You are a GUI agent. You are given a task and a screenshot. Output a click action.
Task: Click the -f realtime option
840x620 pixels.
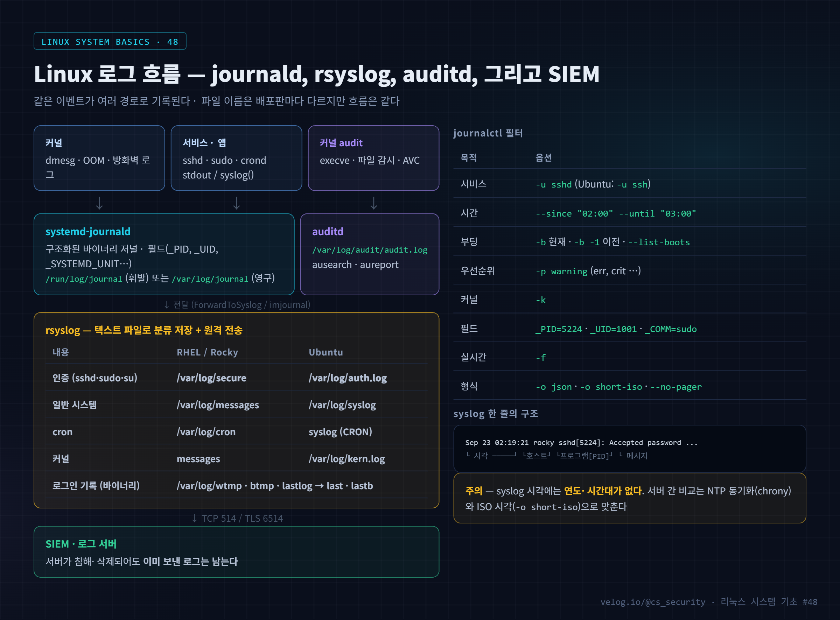(x=540, y=358)
